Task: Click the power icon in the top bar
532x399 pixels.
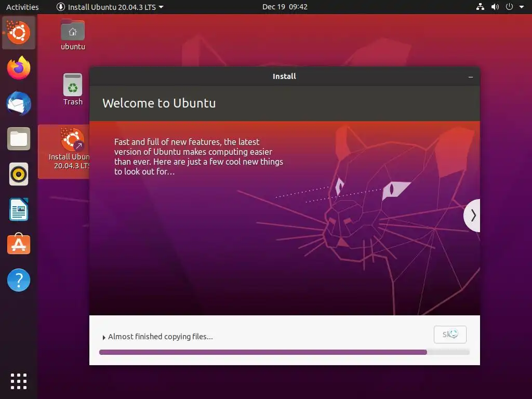Action: point(509,7)
